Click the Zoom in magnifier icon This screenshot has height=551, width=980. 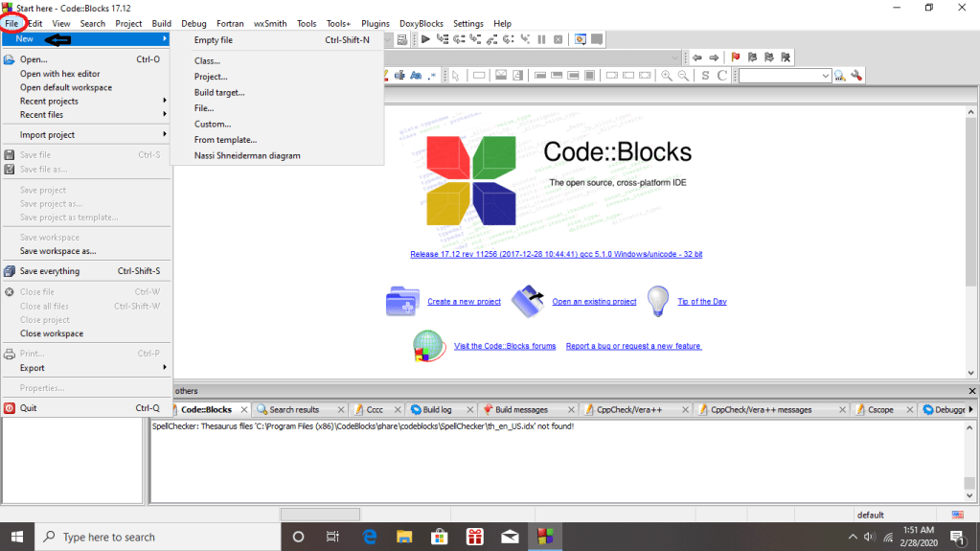(x=667, y=76)
